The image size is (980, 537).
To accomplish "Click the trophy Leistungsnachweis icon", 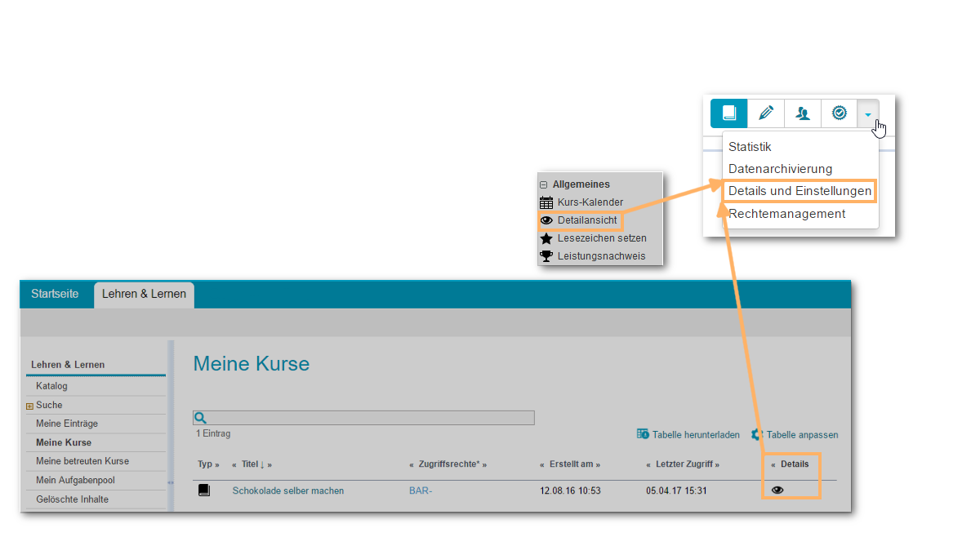I will pyautogui.click(x=546, y=256).
